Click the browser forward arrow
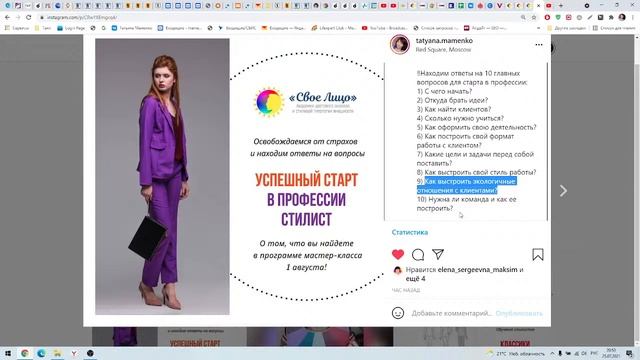The image size is (640, 360). click(x=18, y=18)
